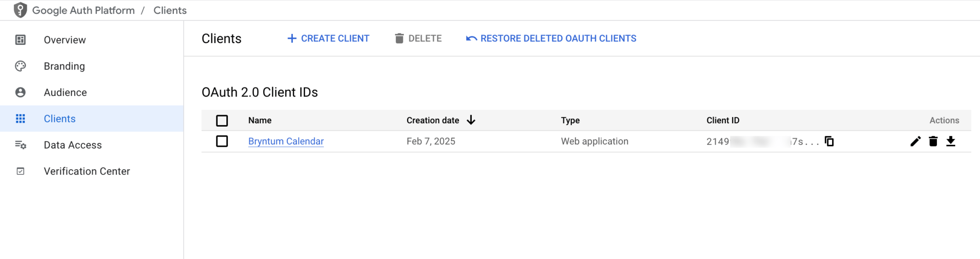Open the Overview section
Image resolution: width=980 pixels, height=259 pixels.
[x=92, y=40]
